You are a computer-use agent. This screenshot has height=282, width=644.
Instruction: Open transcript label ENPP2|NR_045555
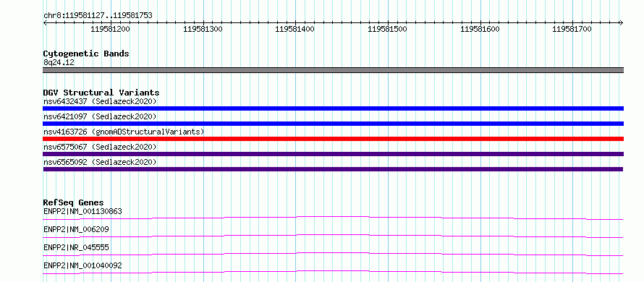[76, 247]
